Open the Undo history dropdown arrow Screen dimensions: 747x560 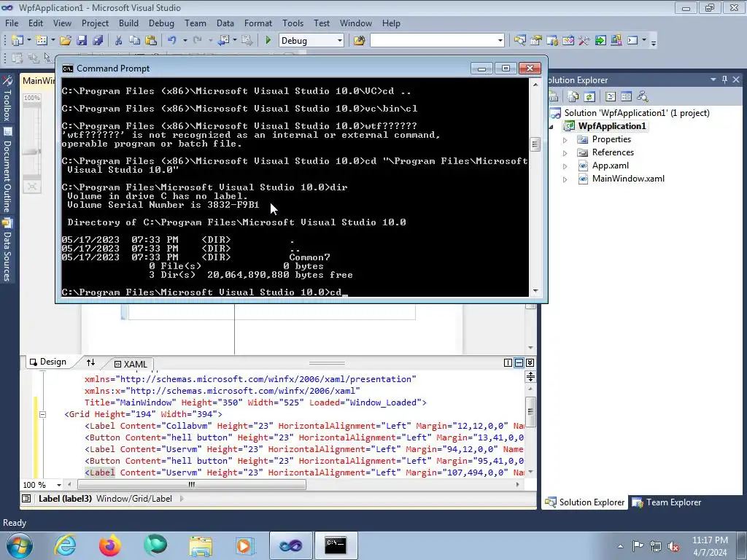(x=185, y=41)
